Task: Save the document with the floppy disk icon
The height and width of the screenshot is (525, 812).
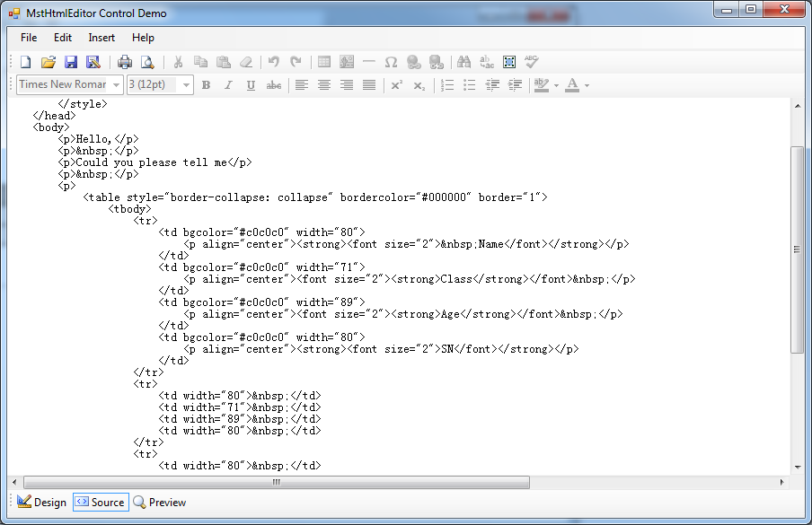Action: [70, 62]
